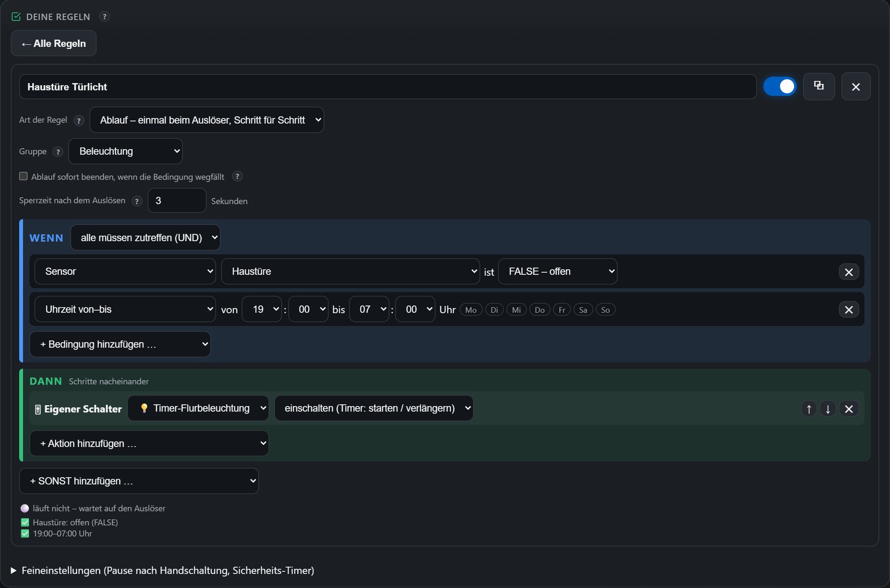Move Eigener Schalter step down

(x=828, y=409)
